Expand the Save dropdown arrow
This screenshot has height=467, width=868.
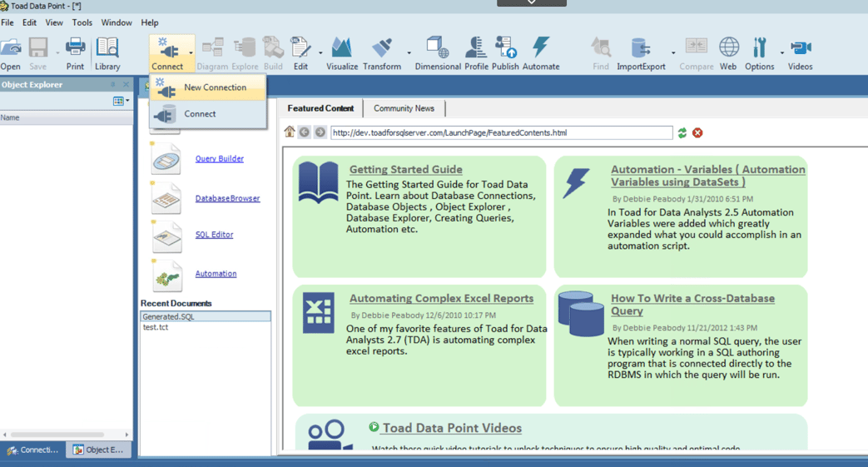(x=57, y=53)
